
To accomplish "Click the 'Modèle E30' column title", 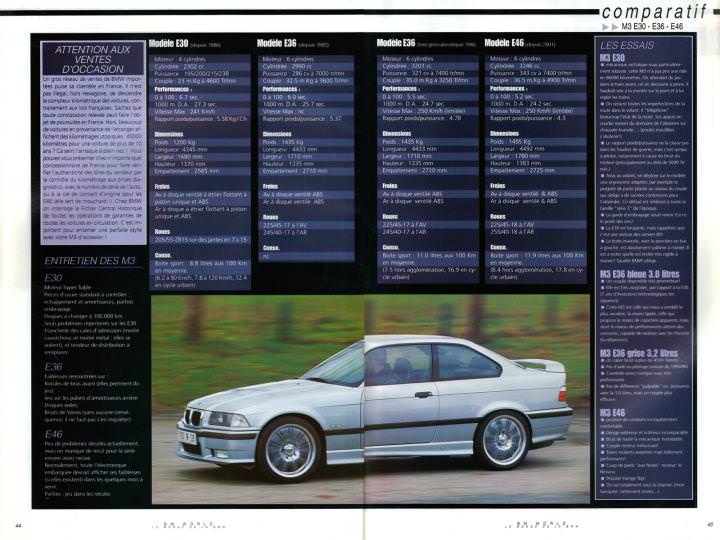I will click(x=169, y=44).
